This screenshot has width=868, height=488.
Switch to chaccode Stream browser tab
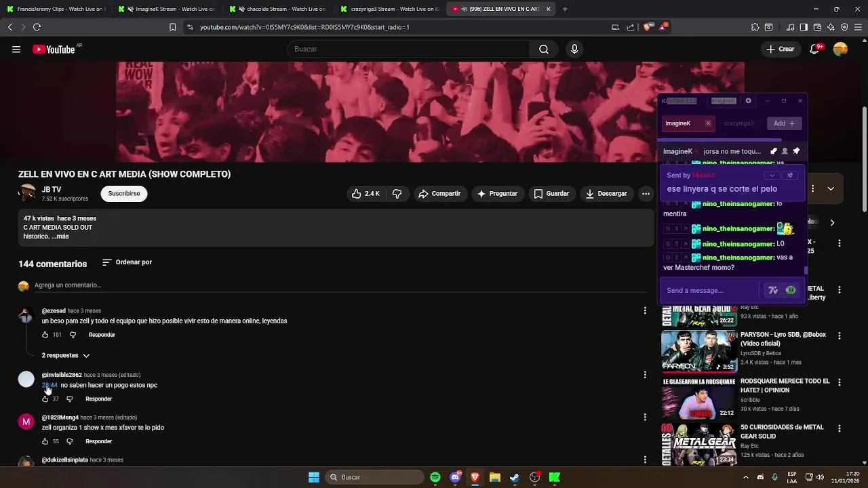279,9
